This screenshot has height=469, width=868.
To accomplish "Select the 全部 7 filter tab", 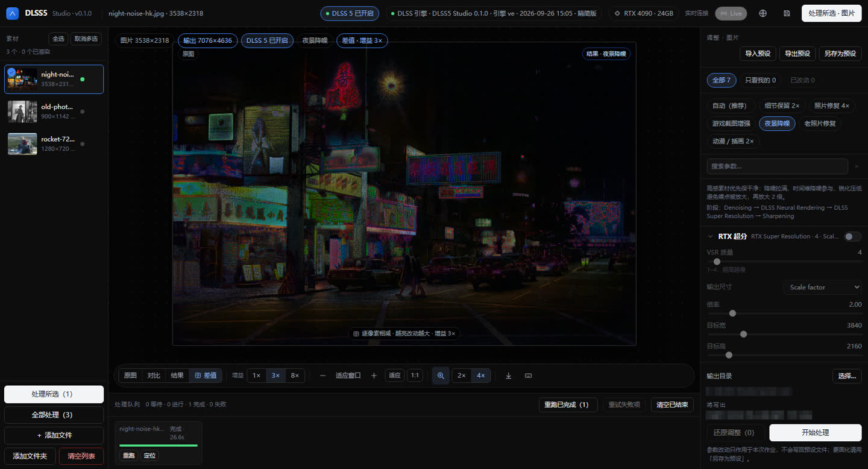I will 721,80.
